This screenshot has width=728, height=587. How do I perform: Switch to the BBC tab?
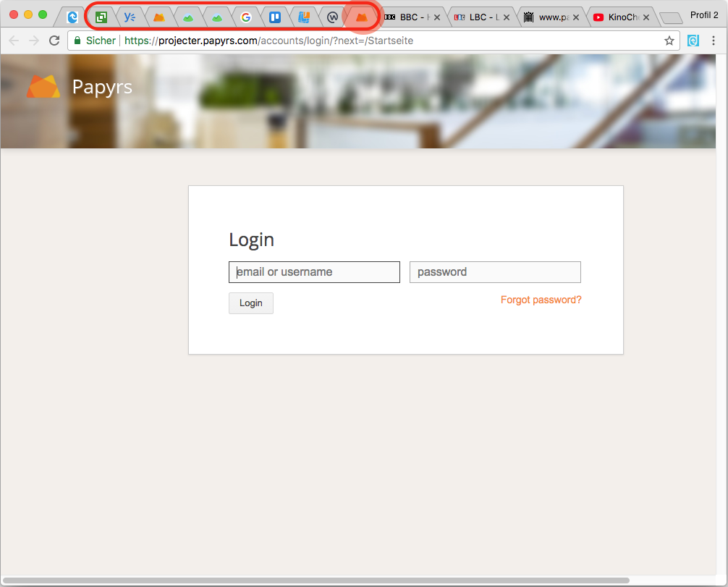click(x=410, y=17)
